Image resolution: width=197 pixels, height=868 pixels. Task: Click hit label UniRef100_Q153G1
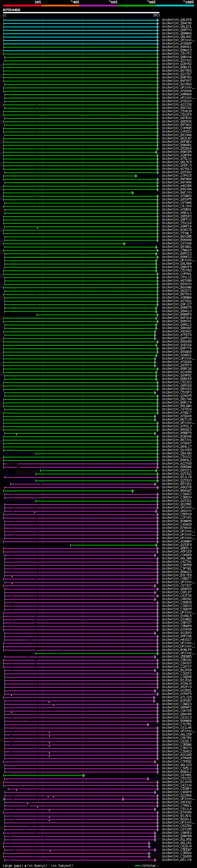click(177, 501)
